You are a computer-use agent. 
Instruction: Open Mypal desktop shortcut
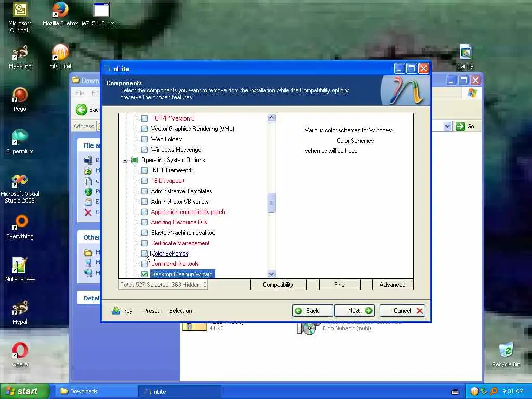click(x=20, y=312)
